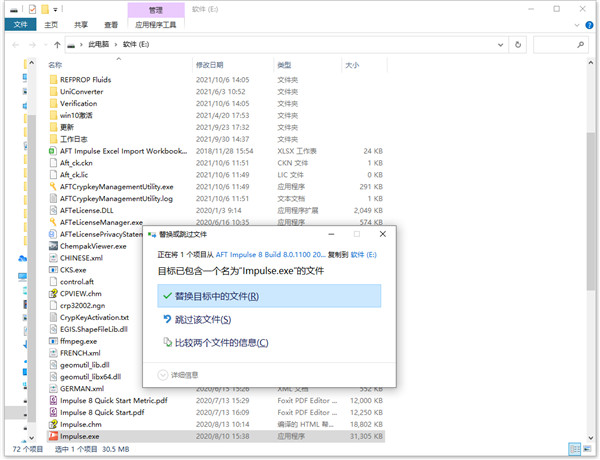Open the 文件 menu tab
The width and height of the screenshot is (600, 460).
pos(20,23)
